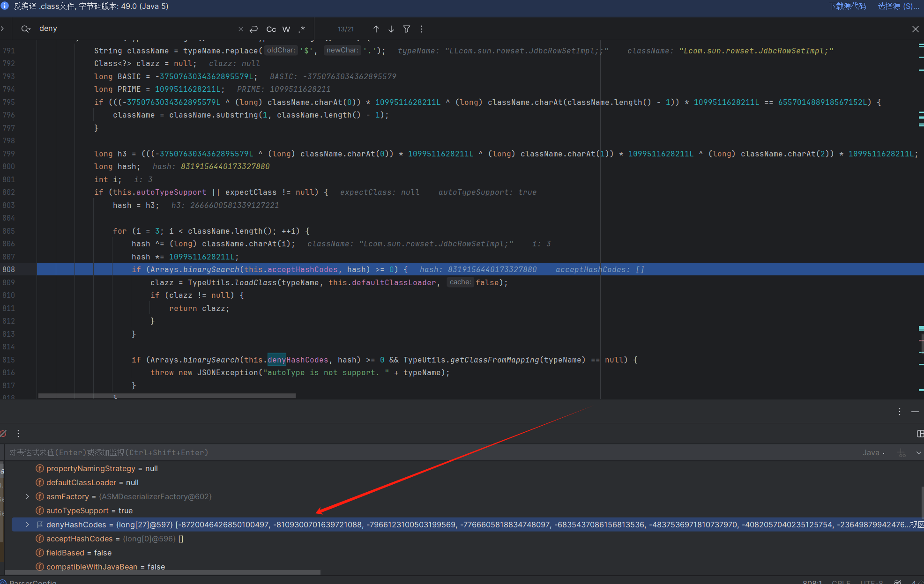Image resolution: width=924 pixels, height=584 pixels.
Task: Minimize the debug tool window
Action: [915, 412]
